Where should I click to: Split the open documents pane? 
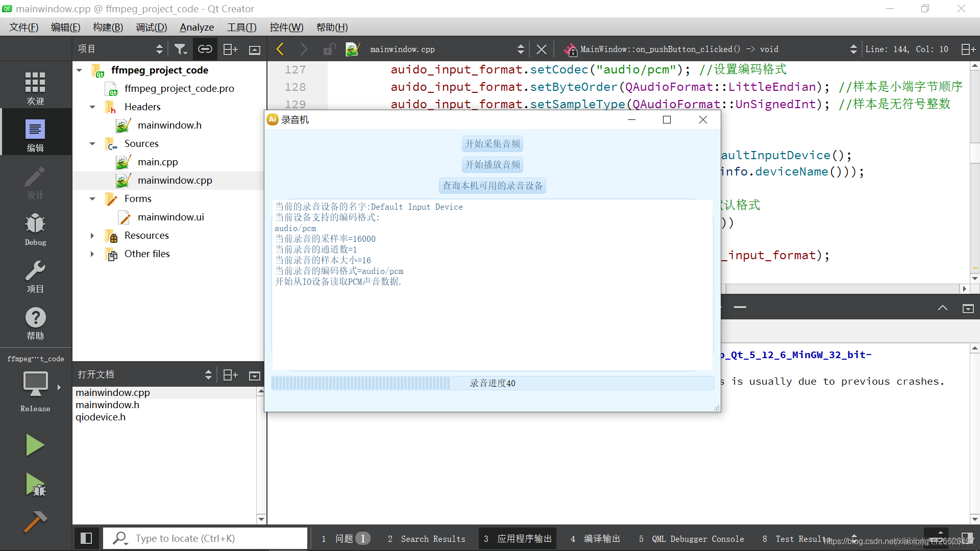tap(230, 375)
